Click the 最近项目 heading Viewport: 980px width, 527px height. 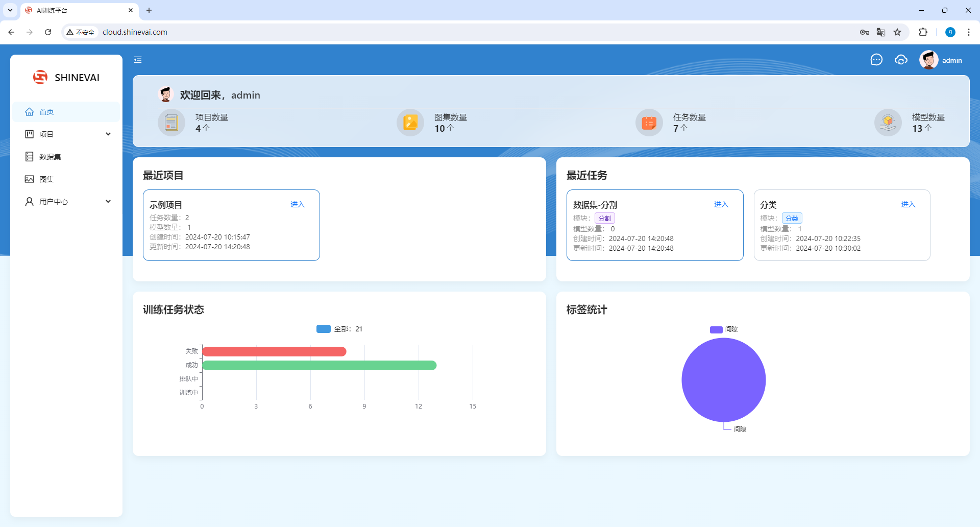pyautogui.click(x=163, y=175)
